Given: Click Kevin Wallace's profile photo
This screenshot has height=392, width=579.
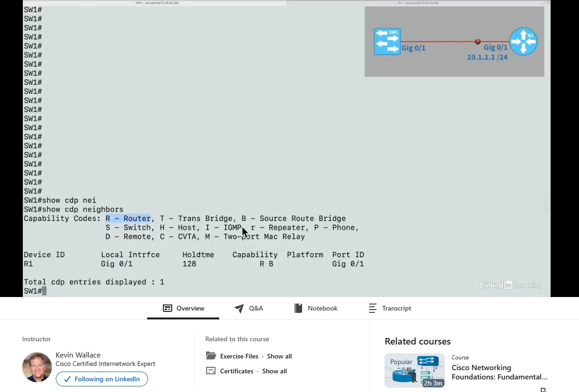Looking at the screenshot, I should pyautogui.click(x=37, y=367).
